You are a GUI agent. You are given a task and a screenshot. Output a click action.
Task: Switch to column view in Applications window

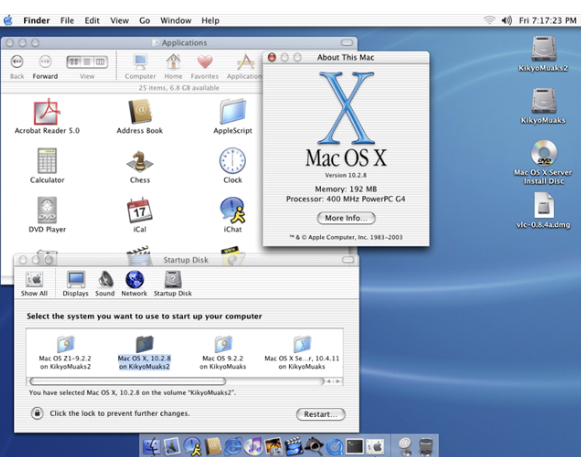coord(100,62)
